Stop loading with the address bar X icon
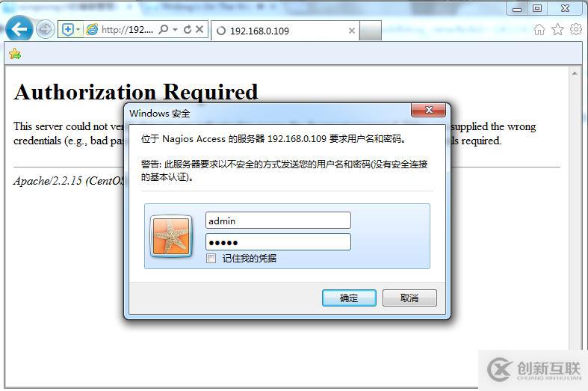 [199, 29]
